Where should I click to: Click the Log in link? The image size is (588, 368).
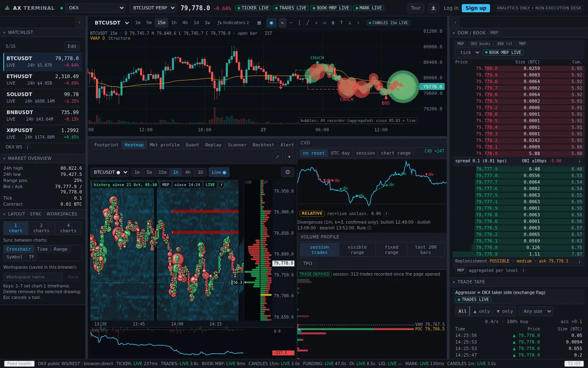(x=451, y=8)
